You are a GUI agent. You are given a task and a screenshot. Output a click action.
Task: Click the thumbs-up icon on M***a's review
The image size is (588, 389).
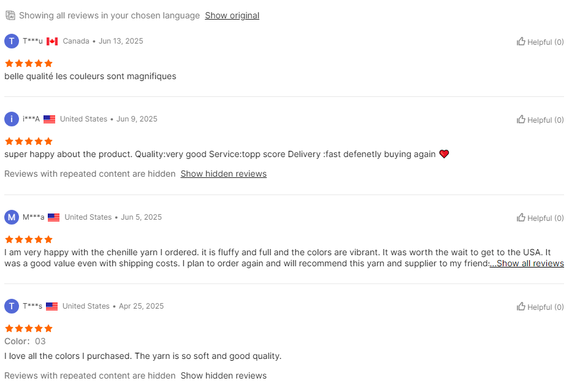[521, 218]
